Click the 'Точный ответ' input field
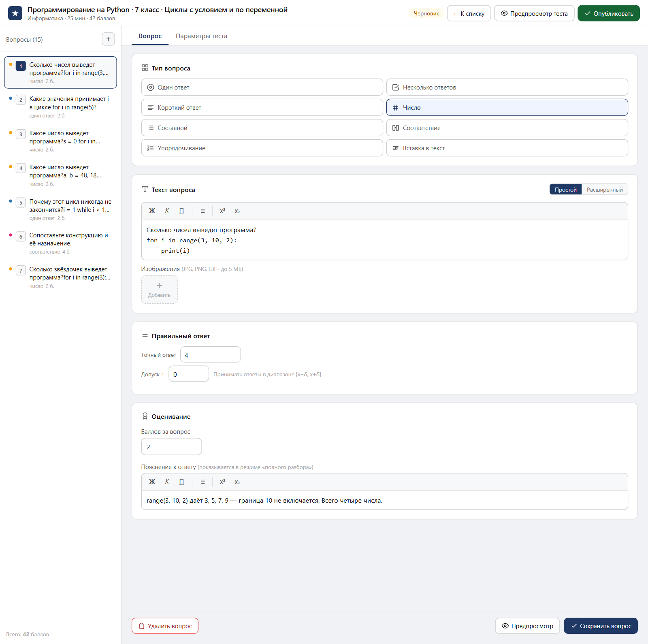 pyautogui.click(x=211, y=355)
